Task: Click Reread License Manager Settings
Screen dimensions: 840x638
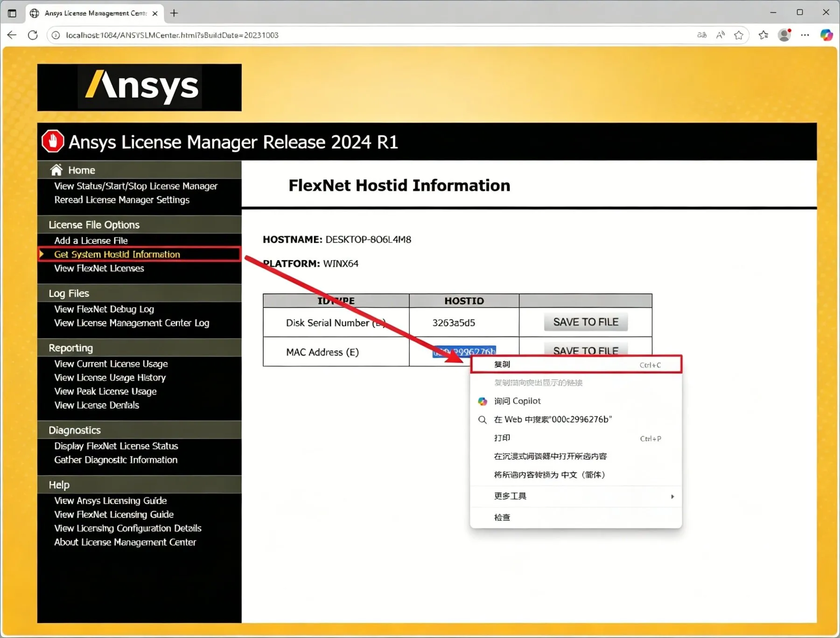Action: (x=122, y=200)
